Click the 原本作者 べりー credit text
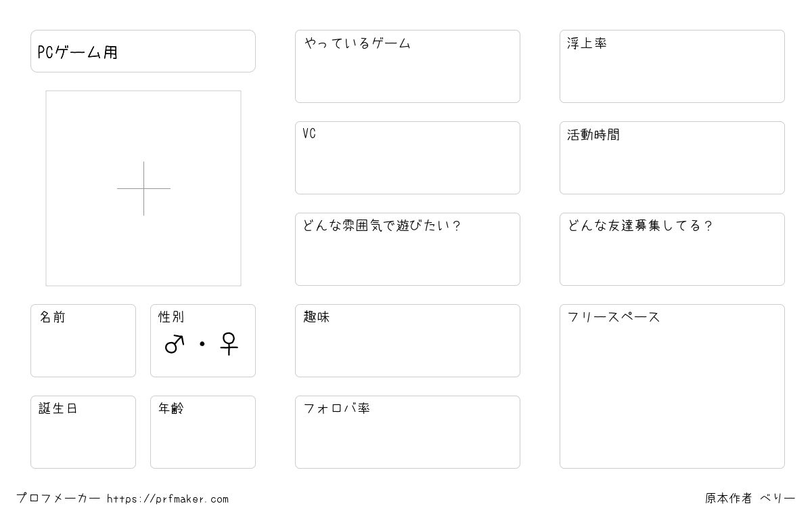Image resolution: width=812 pixels, height=508 pixels. 750,499
